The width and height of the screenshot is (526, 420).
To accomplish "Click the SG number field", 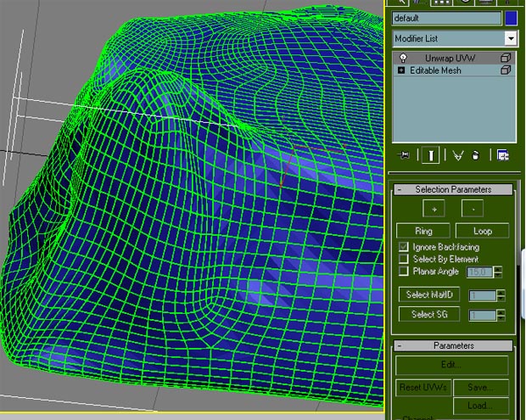I will 483,316.
